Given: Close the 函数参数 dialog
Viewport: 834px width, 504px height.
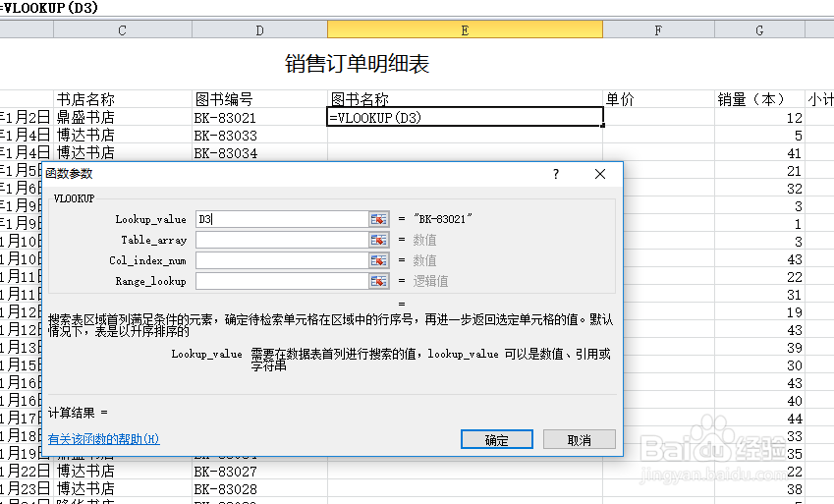Looking at the screenshot, I should click(x=600, y=174).
